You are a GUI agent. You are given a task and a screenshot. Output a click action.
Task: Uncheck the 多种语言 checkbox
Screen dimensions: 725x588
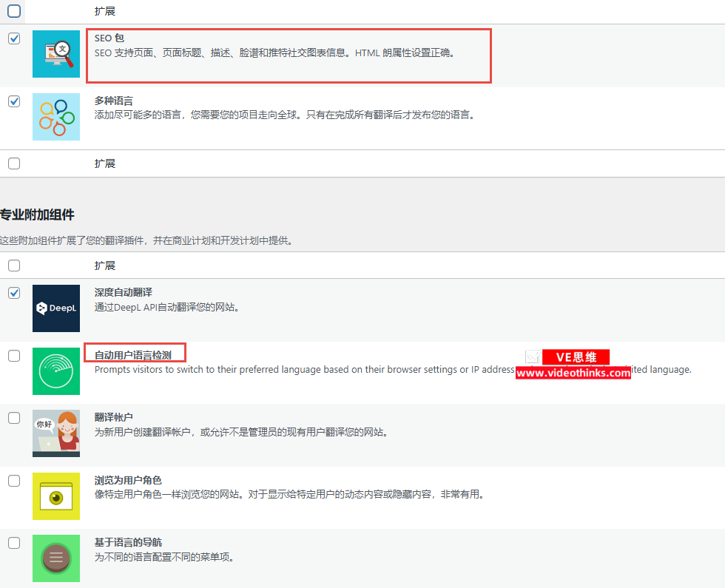(x=14, y=101)
